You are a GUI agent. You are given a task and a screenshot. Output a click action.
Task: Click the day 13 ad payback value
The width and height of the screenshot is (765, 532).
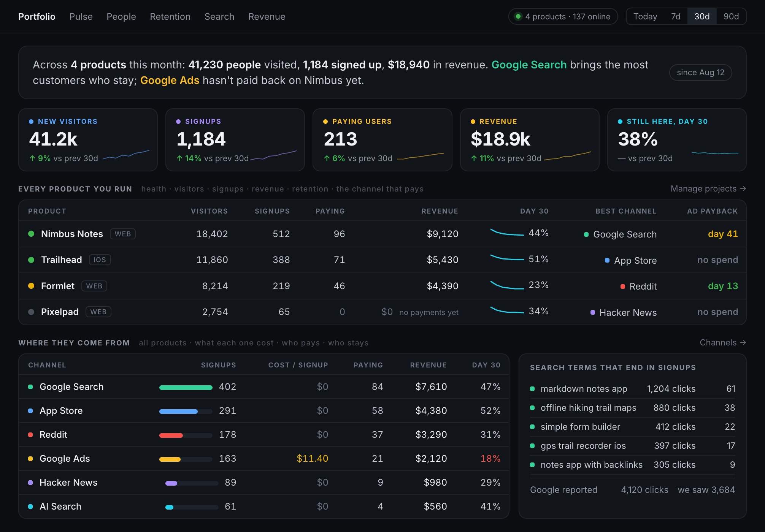point(723,286)
